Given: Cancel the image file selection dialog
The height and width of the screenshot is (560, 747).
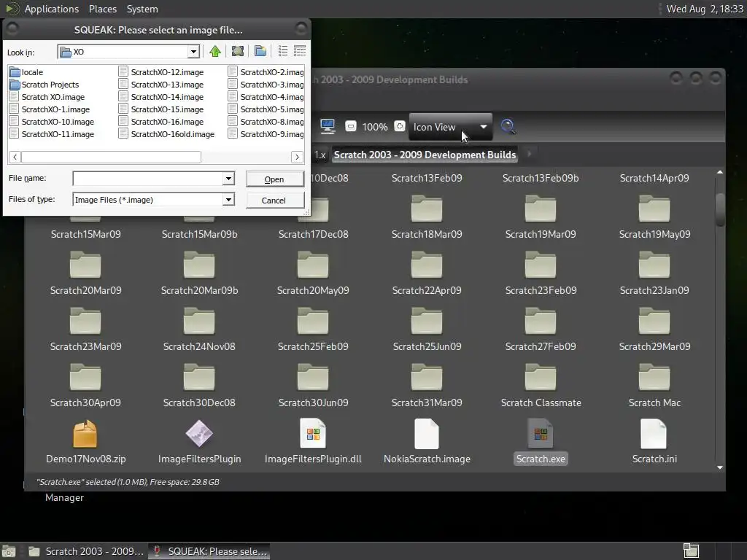Looking at the screenshot, I should tap(274, 201).
